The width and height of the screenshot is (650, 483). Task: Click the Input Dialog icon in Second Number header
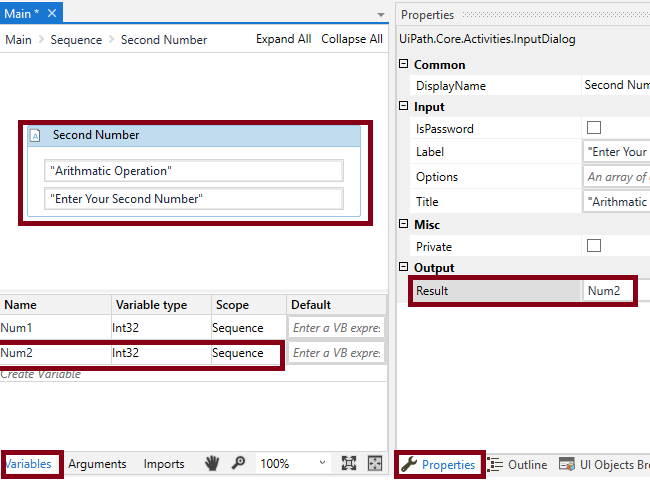click(36, 136)
